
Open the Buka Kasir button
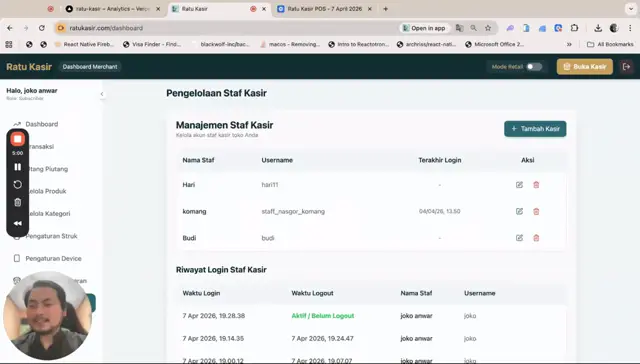[x=584, y=67]
